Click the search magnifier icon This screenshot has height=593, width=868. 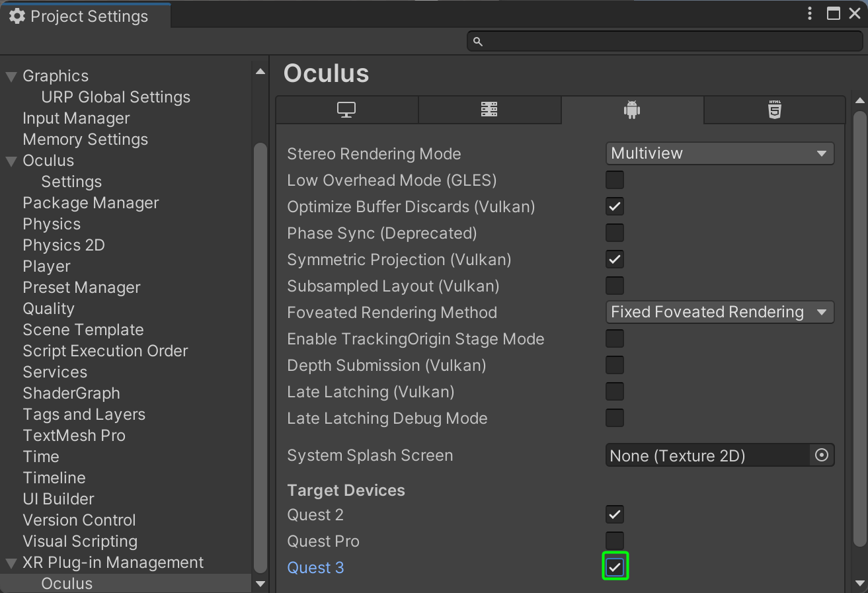point(478,42)
